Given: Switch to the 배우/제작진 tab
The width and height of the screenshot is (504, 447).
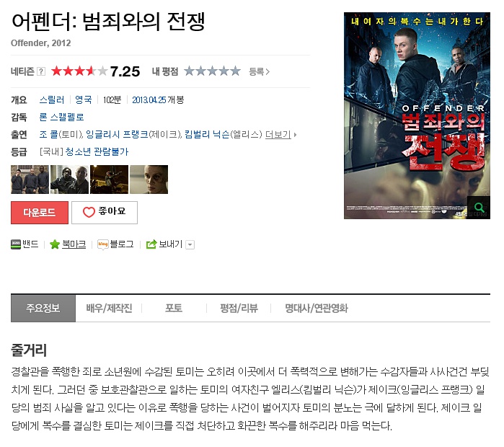Looking at the screenshot, I should (109, 308).
